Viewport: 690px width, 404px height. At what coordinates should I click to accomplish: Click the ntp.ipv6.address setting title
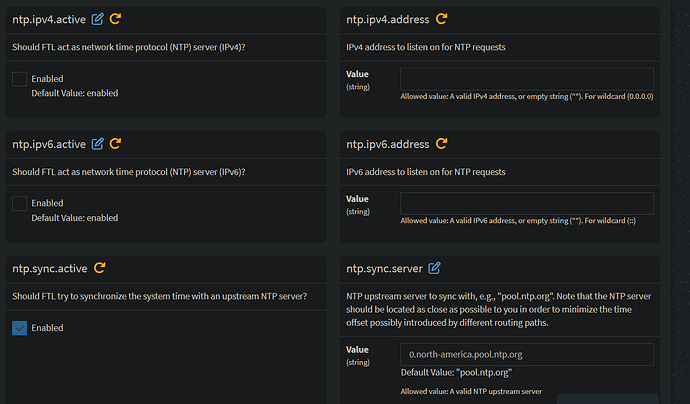[x=387, y=144]
